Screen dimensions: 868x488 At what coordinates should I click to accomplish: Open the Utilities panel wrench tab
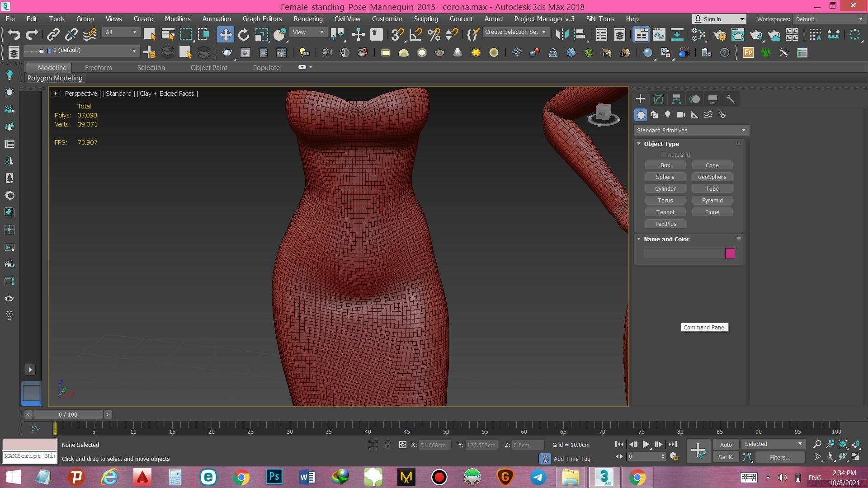[x=731, y=99]
